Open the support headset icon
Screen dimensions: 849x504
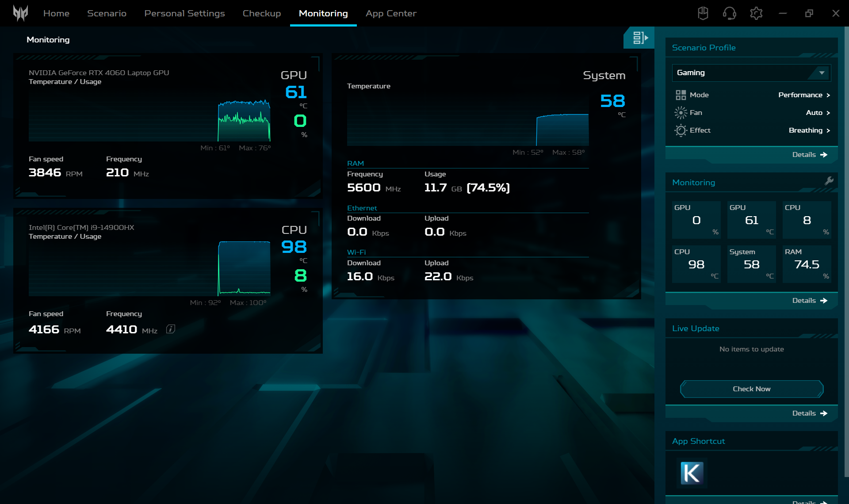[x=729, y=13]
